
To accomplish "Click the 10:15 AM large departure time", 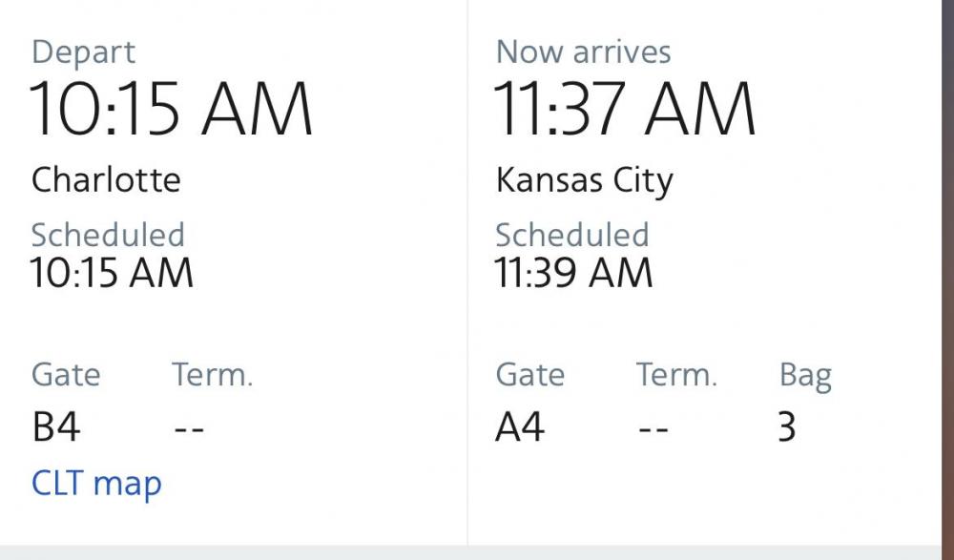I will (x=172, y=108).
